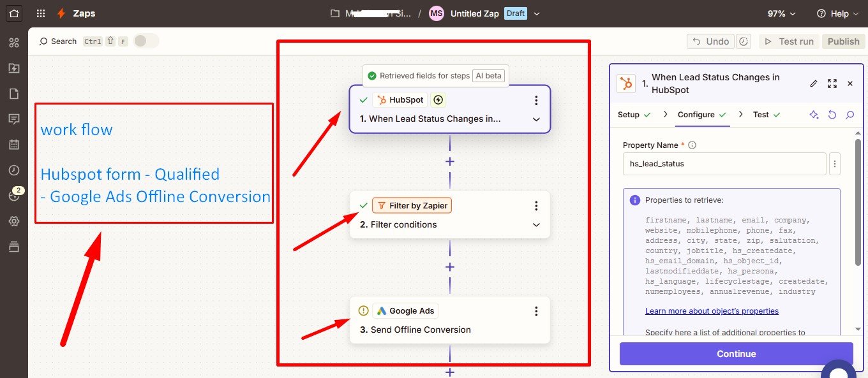Click the AI sparkle icon in panel
Image resolution: width=868 pixels, height=378 pixels.
(x=814, y=115)
